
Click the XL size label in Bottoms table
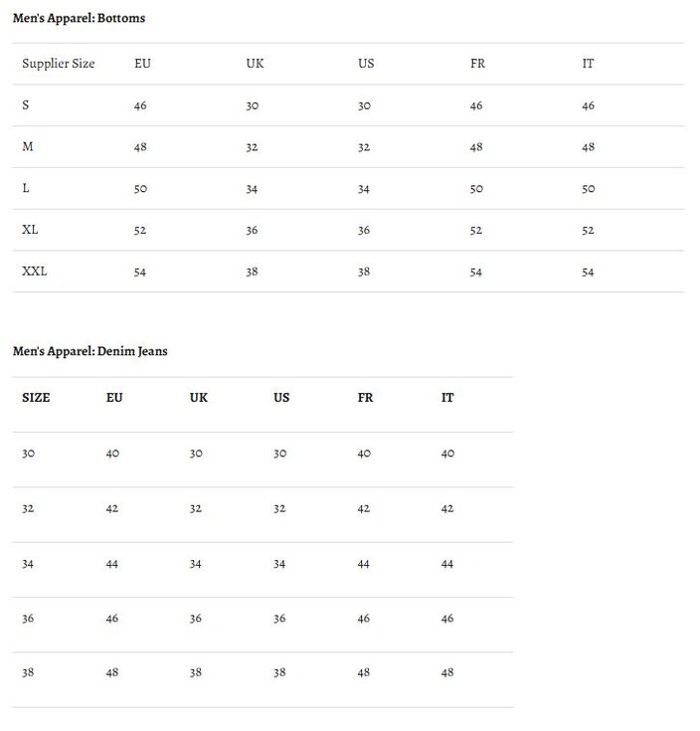pyautogui.click(x=31, y=231)
